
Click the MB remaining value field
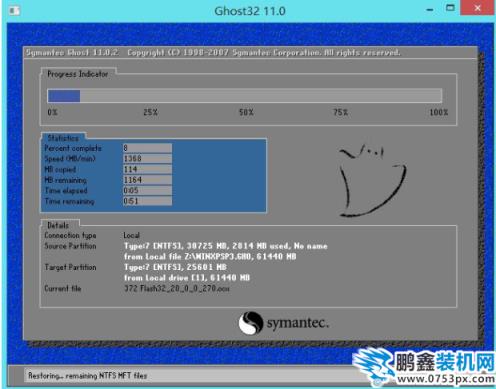click(x=147, y=180)
